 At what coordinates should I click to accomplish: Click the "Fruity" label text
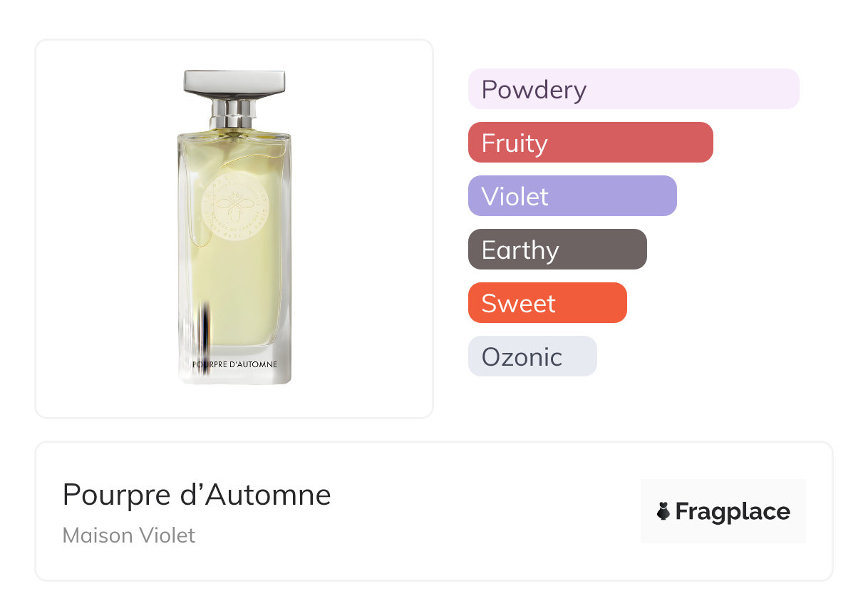515,143
